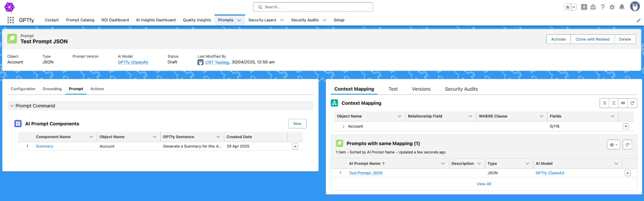This screenshot has height=201, width=644.
Task: Click the green Prompt record icon in header
Action: [12, 39]
